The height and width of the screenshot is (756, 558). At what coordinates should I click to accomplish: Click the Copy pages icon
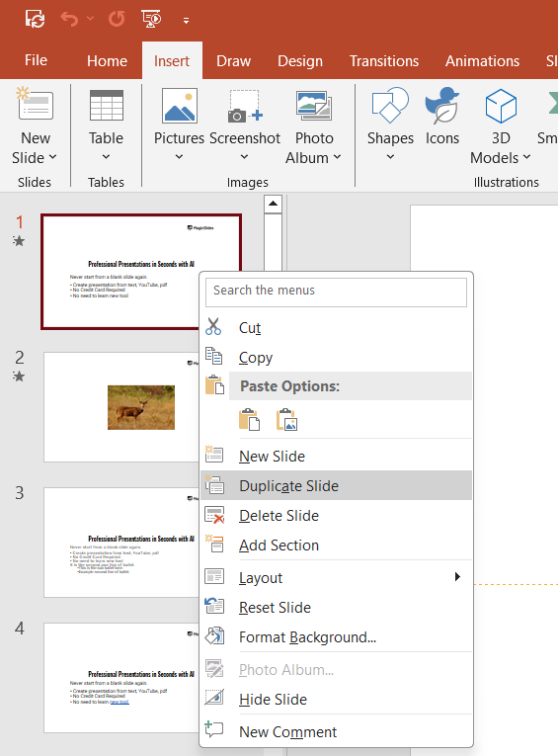coord(214,356)
